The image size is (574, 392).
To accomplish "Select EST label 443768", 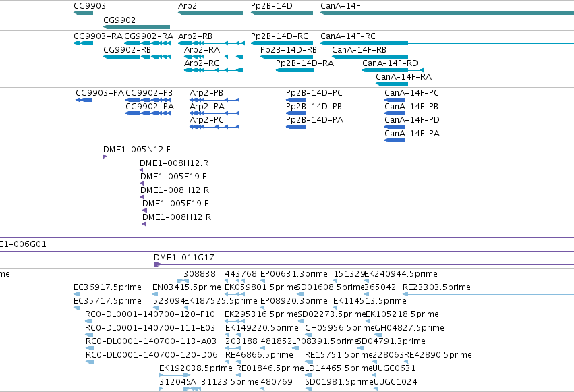I will tap(241, 274).
